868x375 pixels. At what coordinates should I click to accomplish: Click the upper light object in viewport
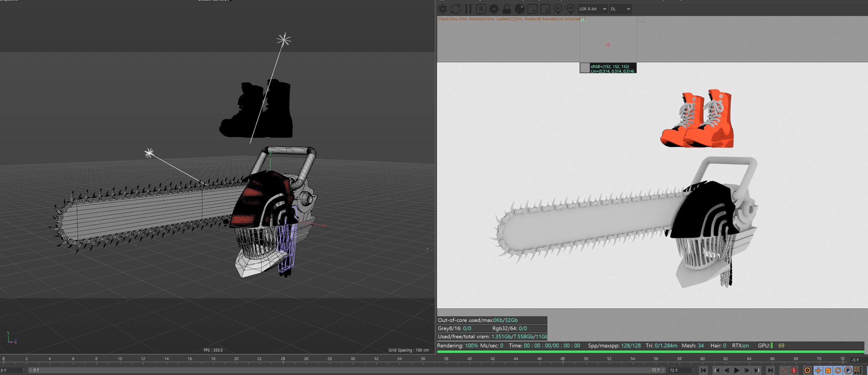tap(284, 39)
